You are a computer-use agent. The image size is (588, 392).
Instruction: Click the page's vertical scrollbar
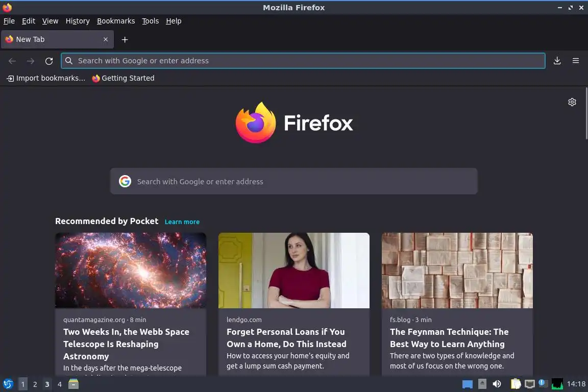(x=586, y=114)
